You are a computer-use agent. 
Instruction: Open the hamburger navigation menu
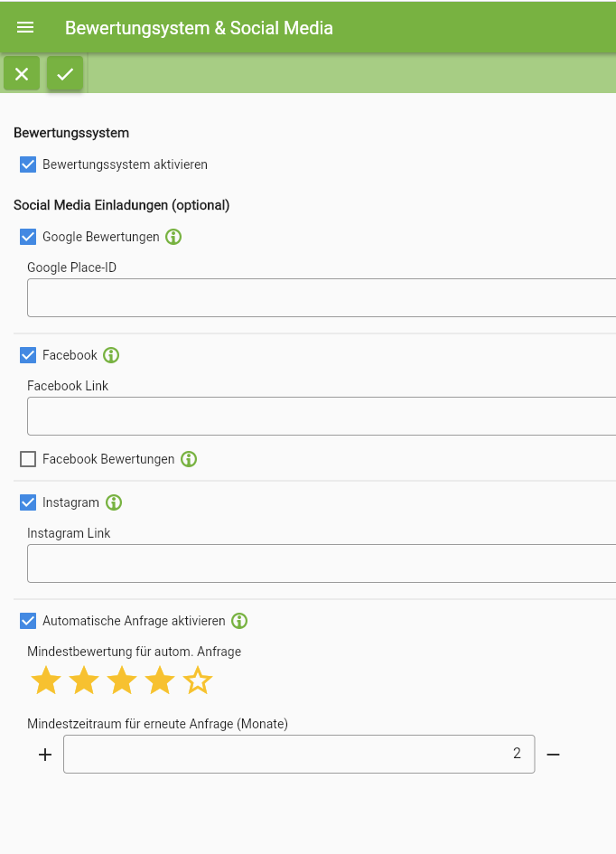(25, 27)
